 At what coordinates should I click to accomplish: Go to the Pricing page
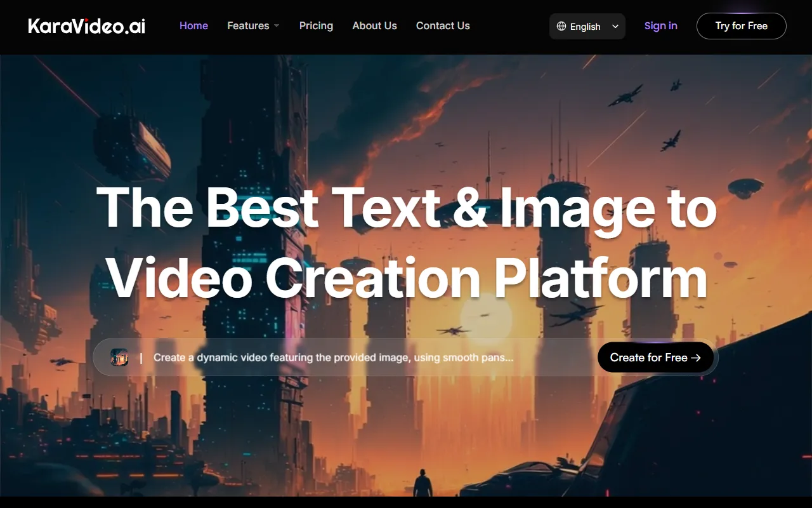click(316, 26)
